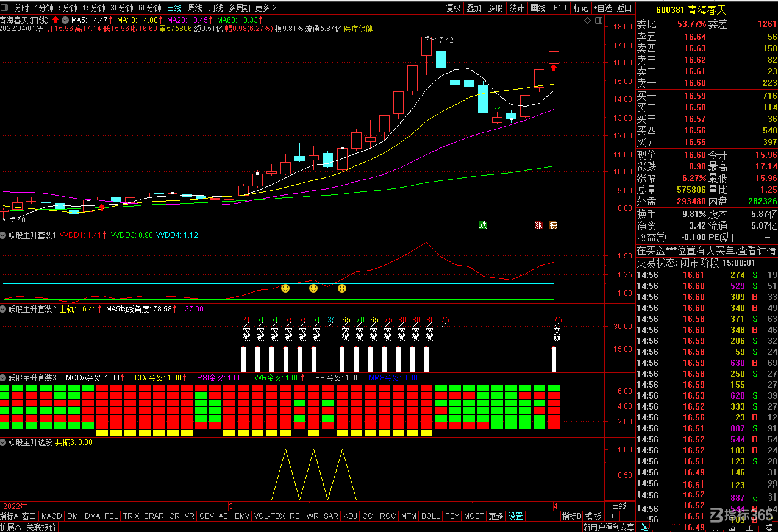778x532 pixels.
Task: Click the plus zoom button in bottom bar
Action: tap(612, 516)
